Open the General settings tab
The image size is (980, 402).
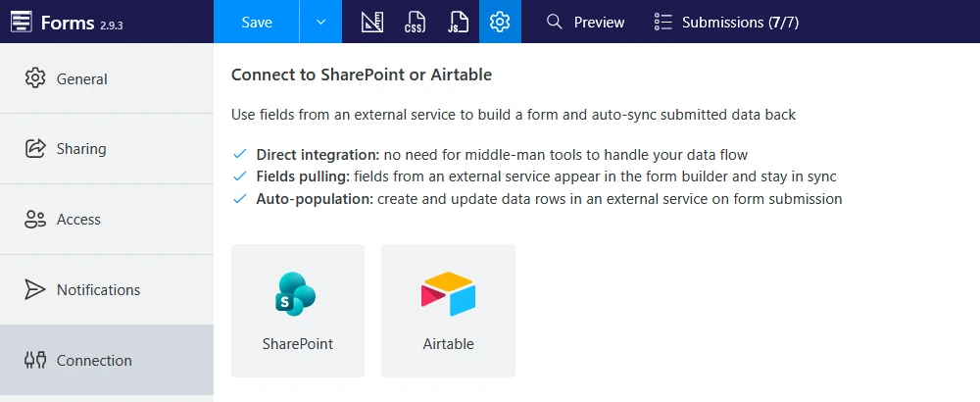[107, 78]
